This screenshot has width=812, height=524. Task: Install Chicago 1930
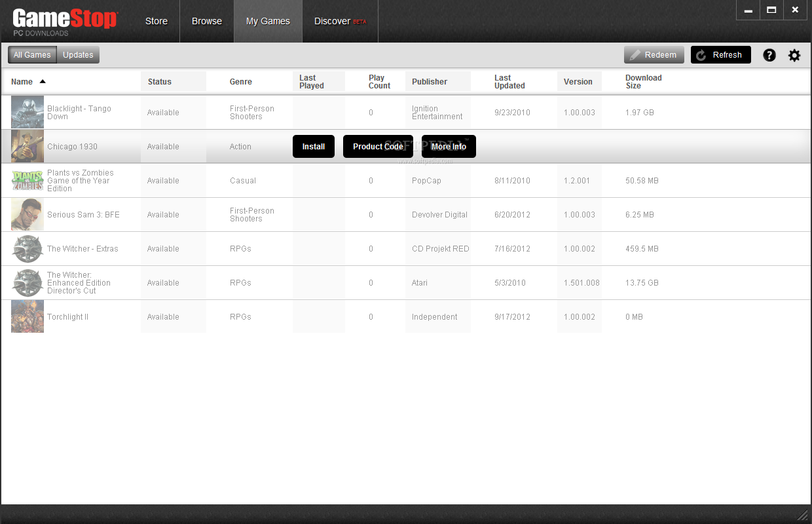coord(314,147)
